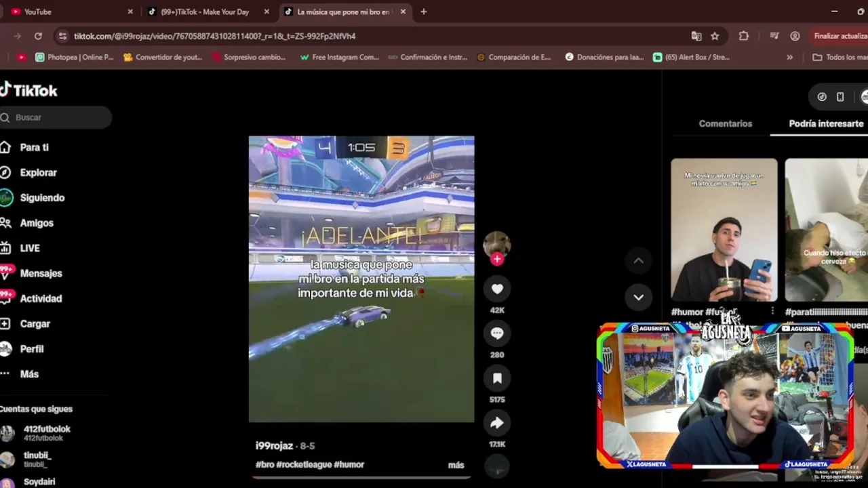Click the Buscar search field
This screenshot has width=868, height=488.
[x=56, y=117]
